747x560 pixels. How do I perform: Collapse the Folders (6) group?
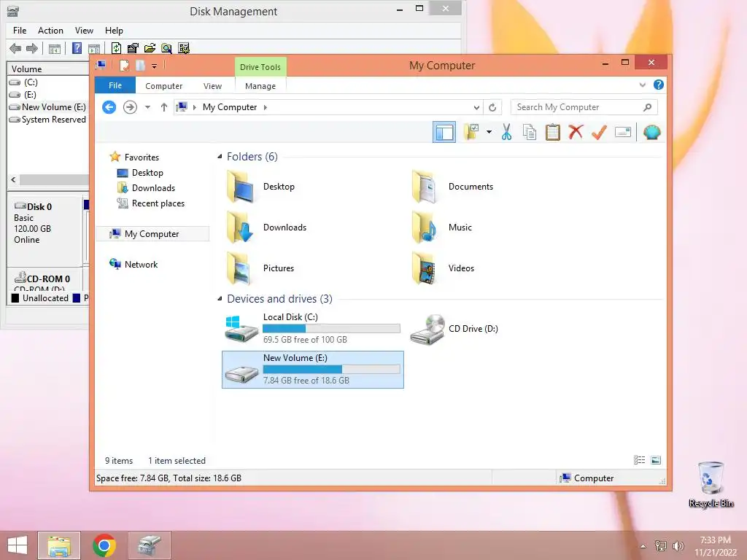(220, 157)
